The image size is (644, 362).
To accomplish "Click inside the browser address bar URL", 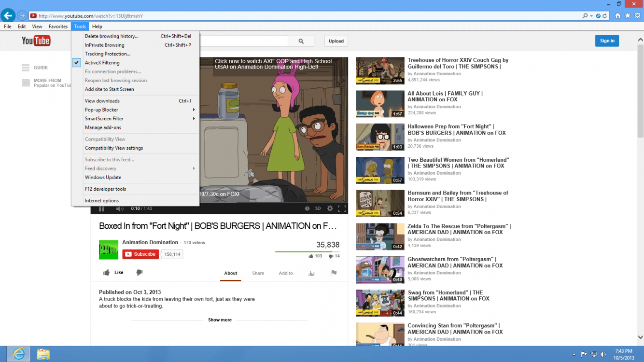I will 304,16.
